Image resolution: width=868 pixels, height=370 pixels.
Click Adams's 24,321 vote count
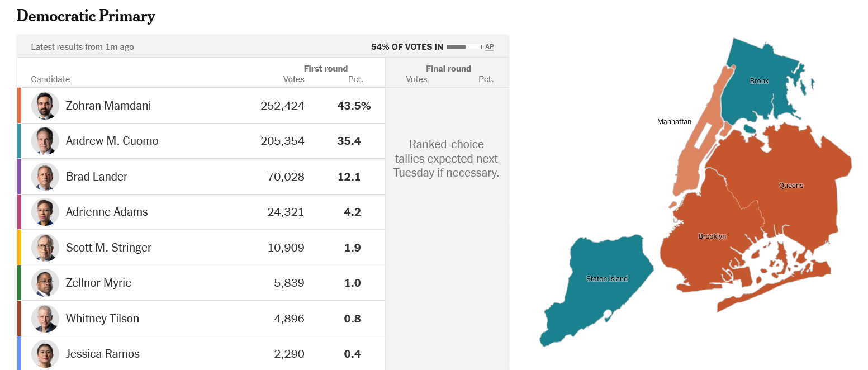286,212
